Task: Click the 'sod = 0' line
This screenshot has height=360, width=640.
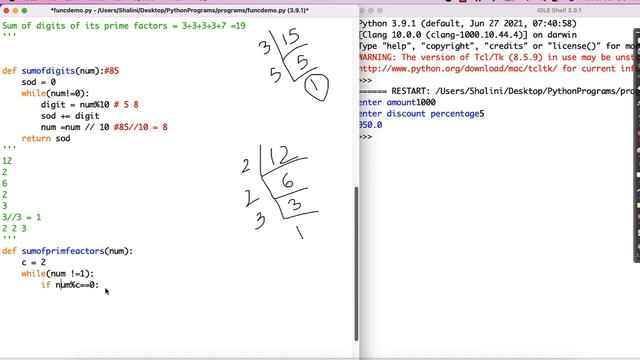Action: pyautogui.click(x=39, y=82)
